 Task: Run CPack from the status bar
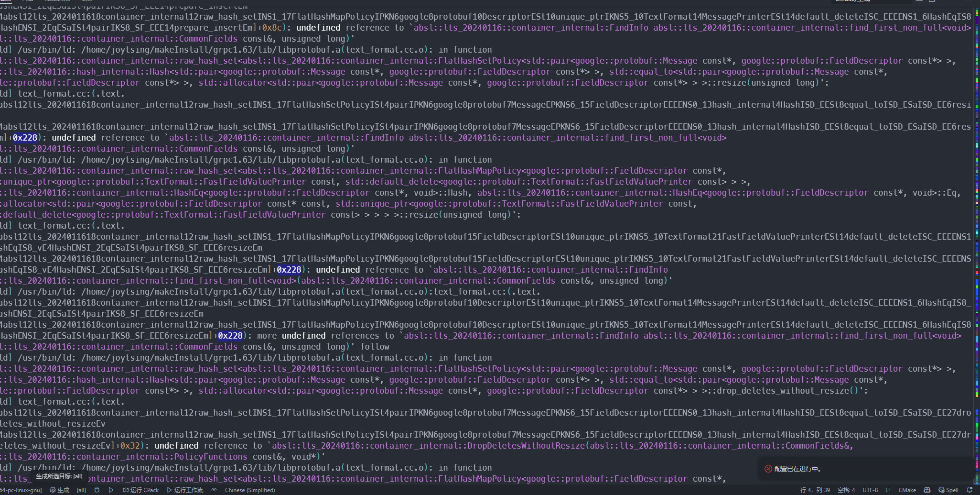coord(141,490)
